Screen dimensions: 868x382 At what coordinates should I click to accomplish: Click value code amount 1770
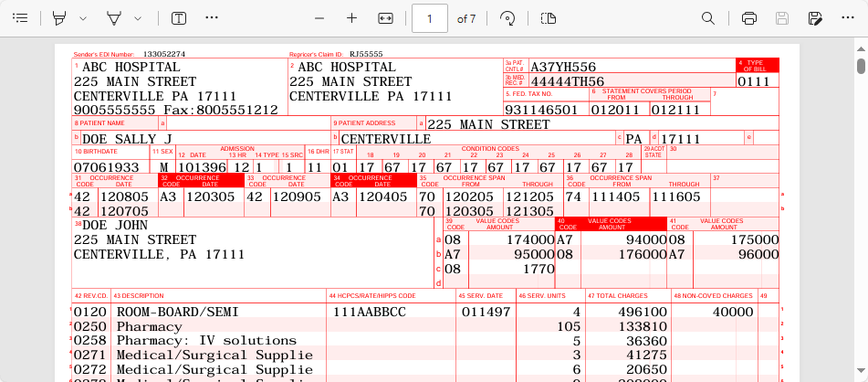pyautogui.click(x=539, y=269)
